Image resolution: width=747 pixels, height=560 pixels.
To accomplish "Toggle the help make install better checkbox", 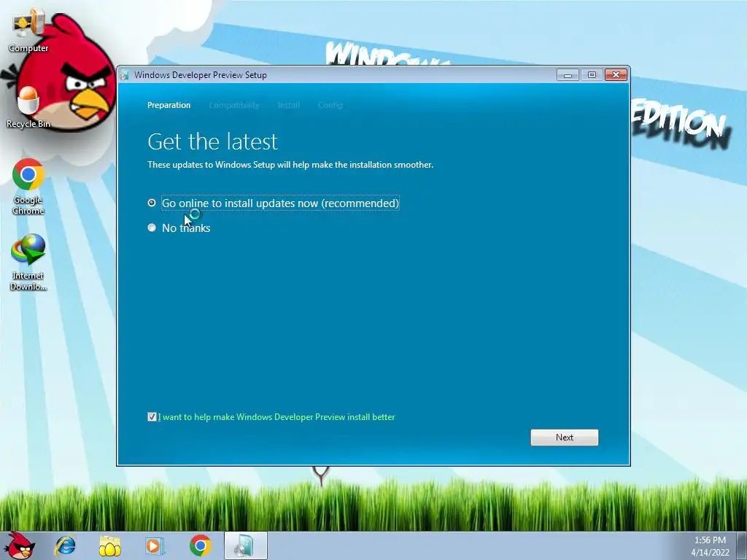I will tap(152, 417).
